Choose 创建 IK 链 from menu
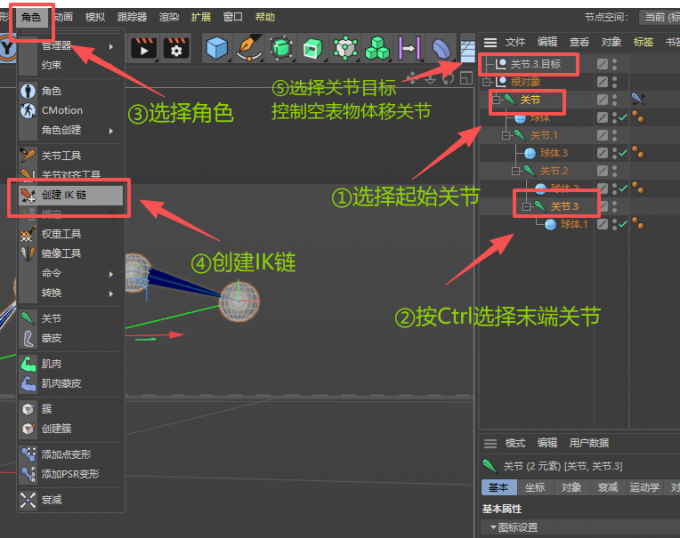 (x=71, y=195)
